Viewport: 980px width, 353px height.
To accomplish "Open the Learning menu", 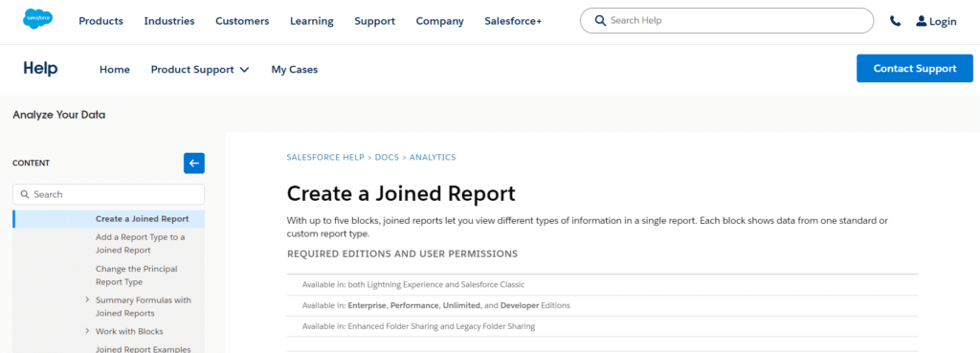I will [312, 21].
